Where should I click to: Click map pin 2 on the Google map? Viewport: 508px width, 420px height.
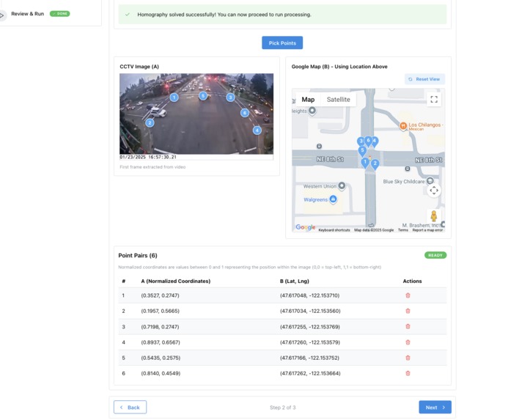[375, 164]
